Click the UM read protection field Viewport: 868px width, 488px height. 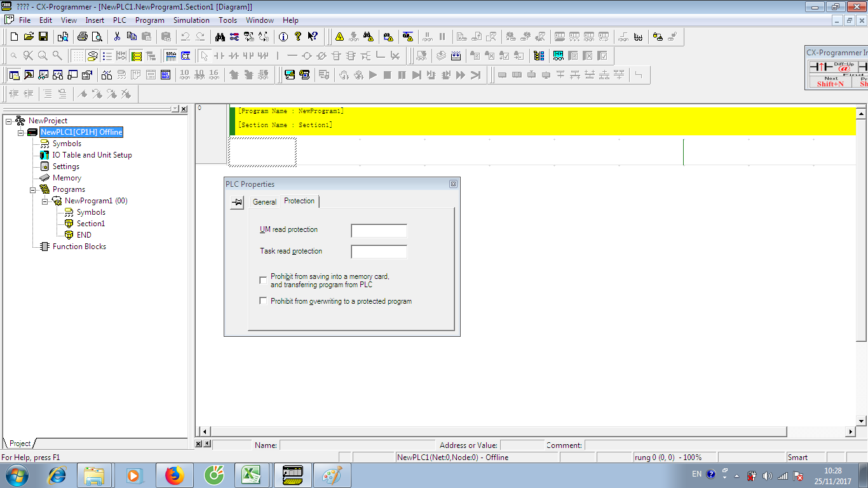click(x=379, y=231)
